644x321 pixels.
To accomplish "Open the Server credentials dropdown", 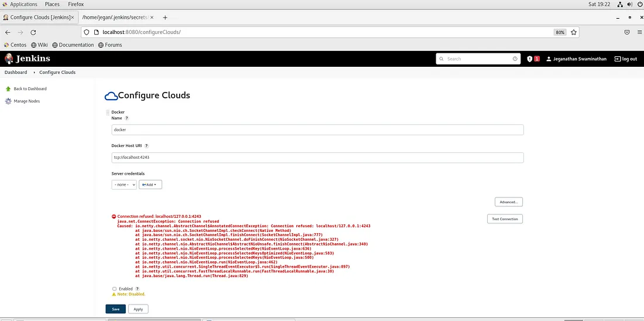I will tap(124, 185).
